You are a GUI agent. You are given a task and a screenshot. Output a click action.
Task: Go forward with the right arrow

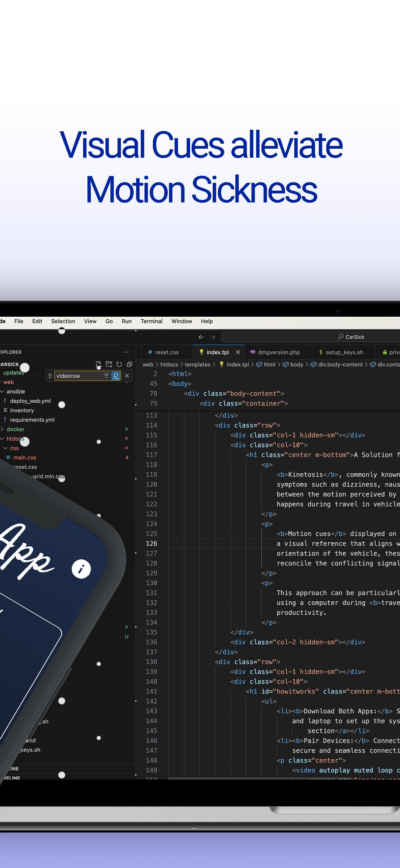(x=212, y=337)
